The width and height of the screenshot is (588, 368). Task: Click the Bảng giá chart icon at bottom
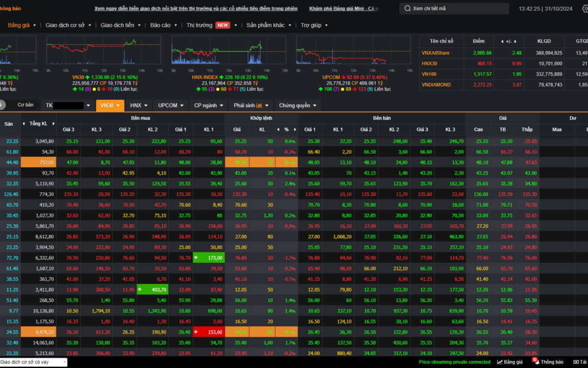pyautogui.click(x=500, y=362)
